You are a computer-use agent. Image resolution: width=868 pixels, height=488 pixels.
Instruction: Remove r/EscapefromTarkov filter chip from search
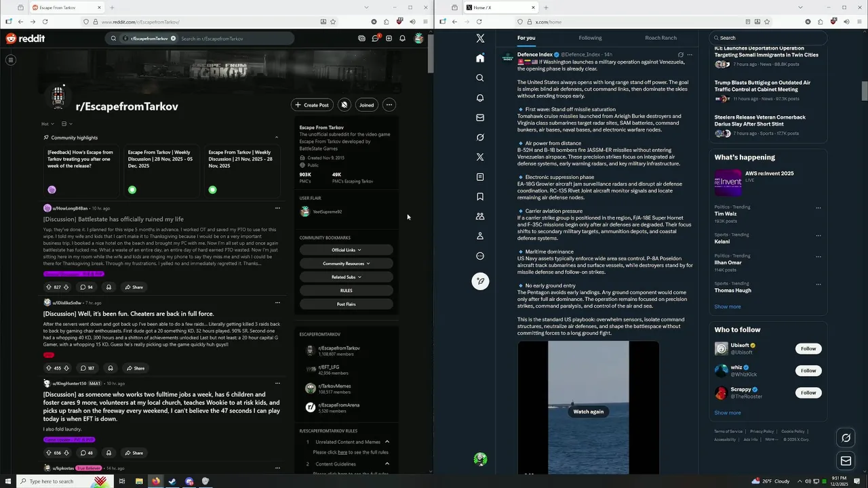[x=173, y=39]
